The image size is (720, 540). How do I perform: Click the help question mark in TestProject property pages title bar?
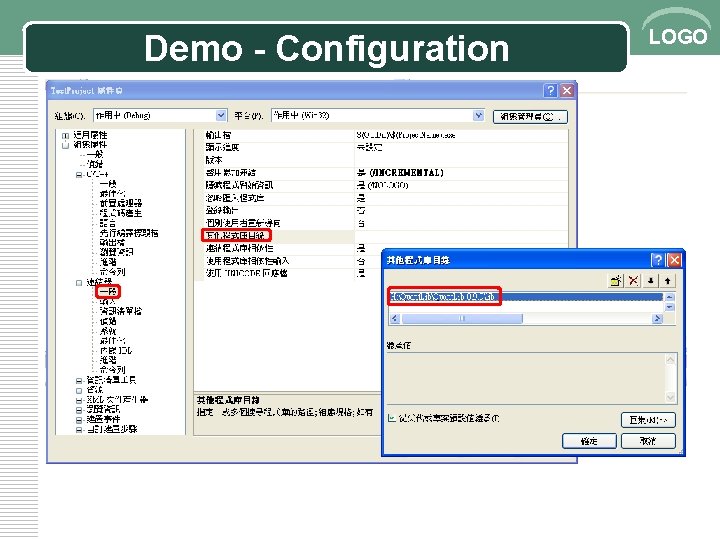pos(550,90)
